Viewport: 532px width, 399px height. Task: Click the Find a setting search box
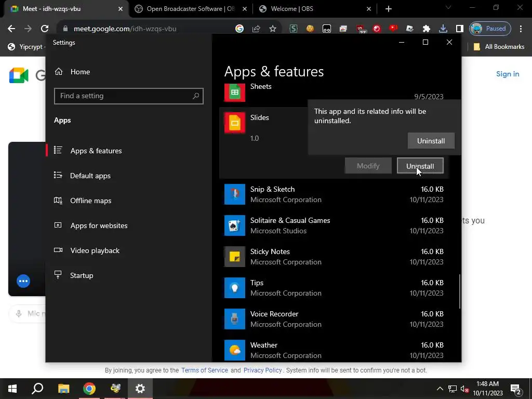[x=129, y=96]
